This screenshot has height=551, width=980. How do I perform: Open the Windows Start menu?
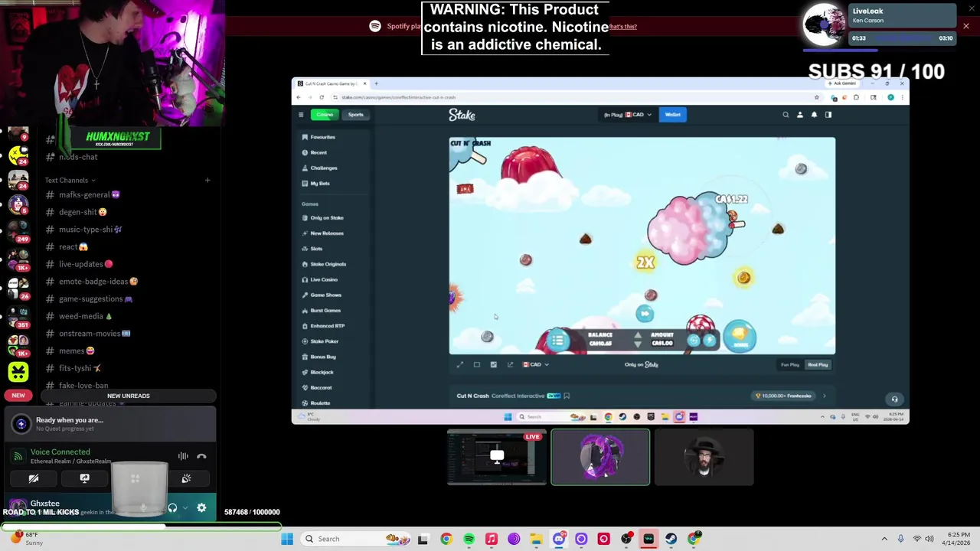tap(287, 539)
